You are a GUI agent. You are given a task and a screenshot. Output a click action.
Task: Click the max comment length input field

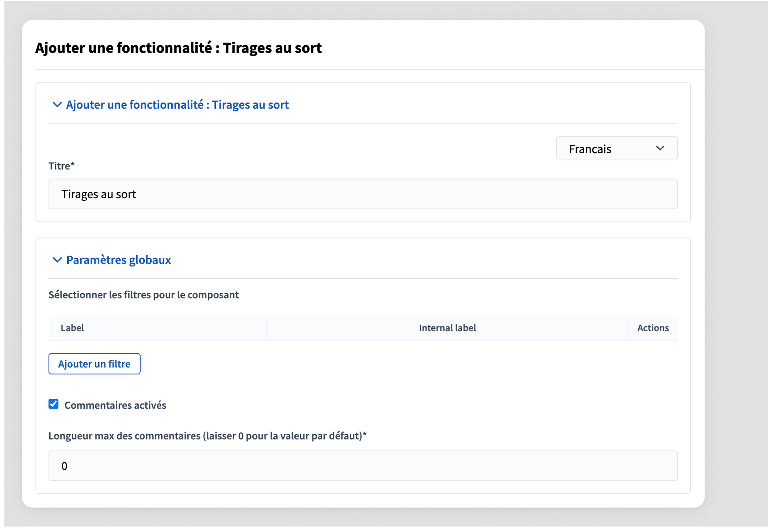(x=363, y=466)
